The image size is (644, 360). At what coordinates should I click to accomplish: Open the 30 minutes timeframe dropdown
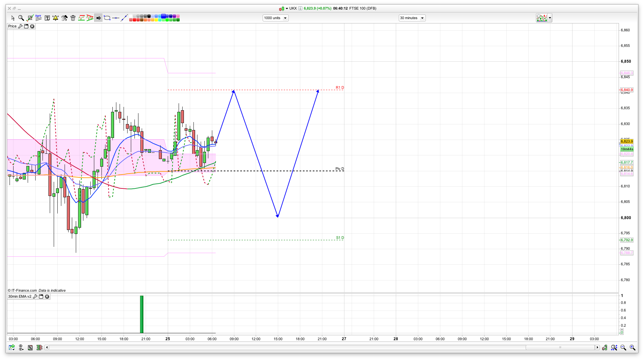(x=412, y=18)
